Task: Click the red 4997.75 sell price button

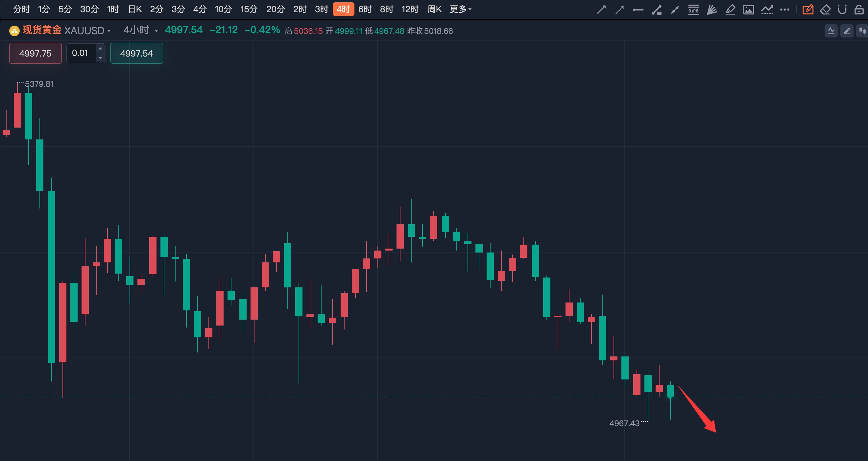Action: tap(36, 53)
